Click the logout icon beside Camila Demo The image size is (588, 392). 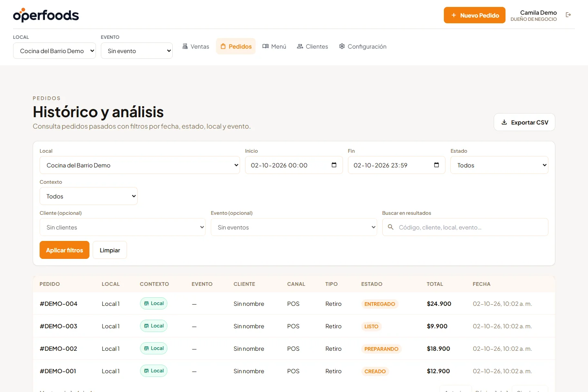coord(568,15)
